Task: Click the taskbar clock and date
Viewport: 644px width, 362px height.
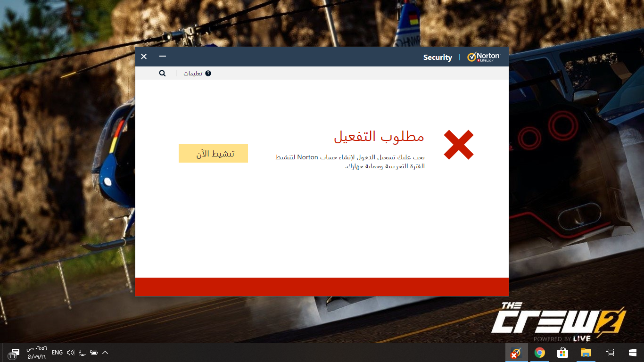Action: (x=36, y=353)
